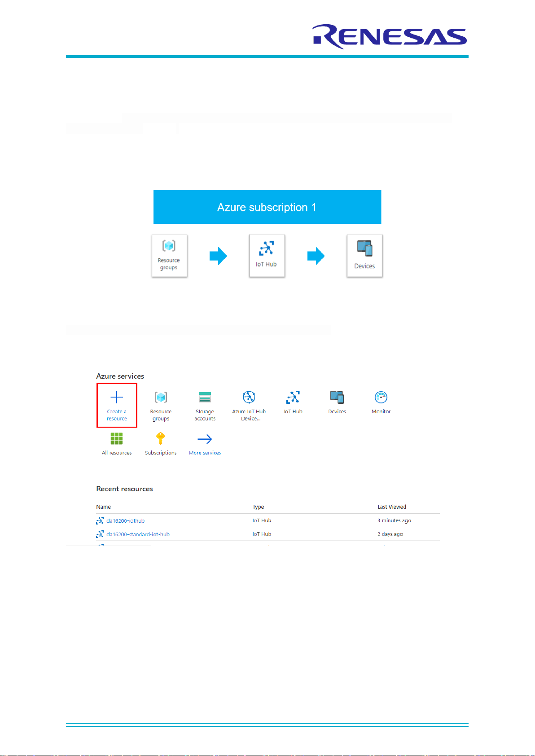Click the IoT Hub tile in diagram

[267, 256]
